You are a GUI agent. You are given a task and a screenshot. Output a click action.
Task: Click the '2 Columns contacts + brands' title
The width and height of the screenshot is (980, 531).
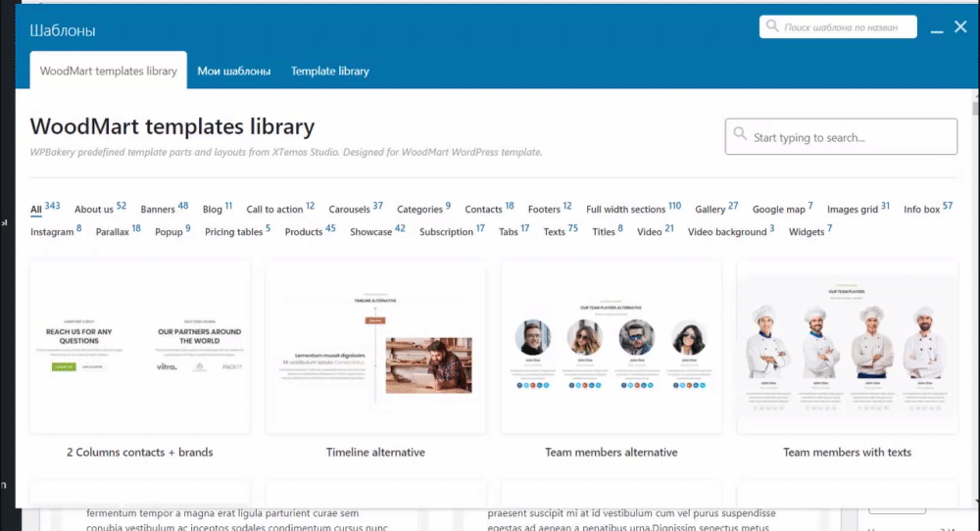pos(140,452)
